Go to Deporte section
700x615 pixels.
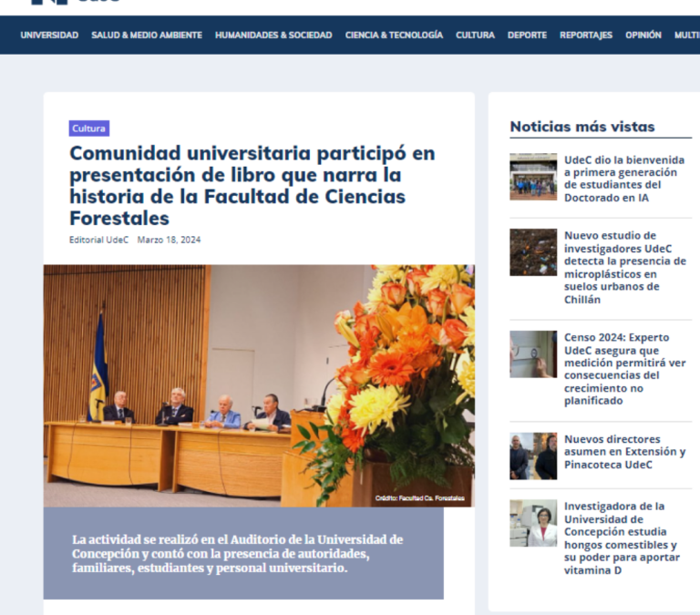tap(527, 36)
